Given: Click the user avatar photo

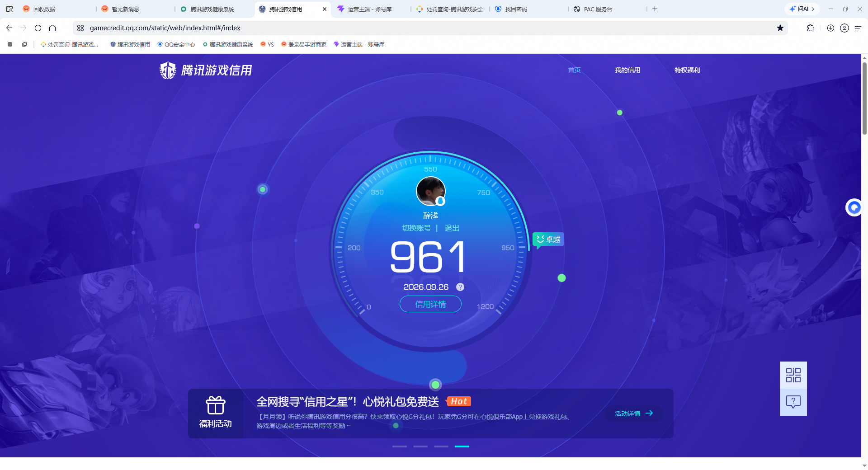Looking at the screenshot, I should pos(430,191).
